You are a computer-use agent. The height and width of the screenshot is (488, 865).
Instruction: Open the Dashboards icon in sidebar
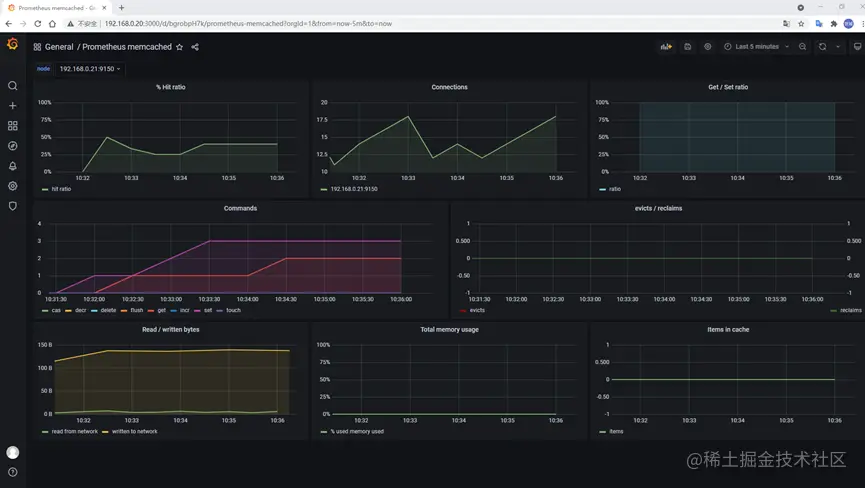coord(13,126)
